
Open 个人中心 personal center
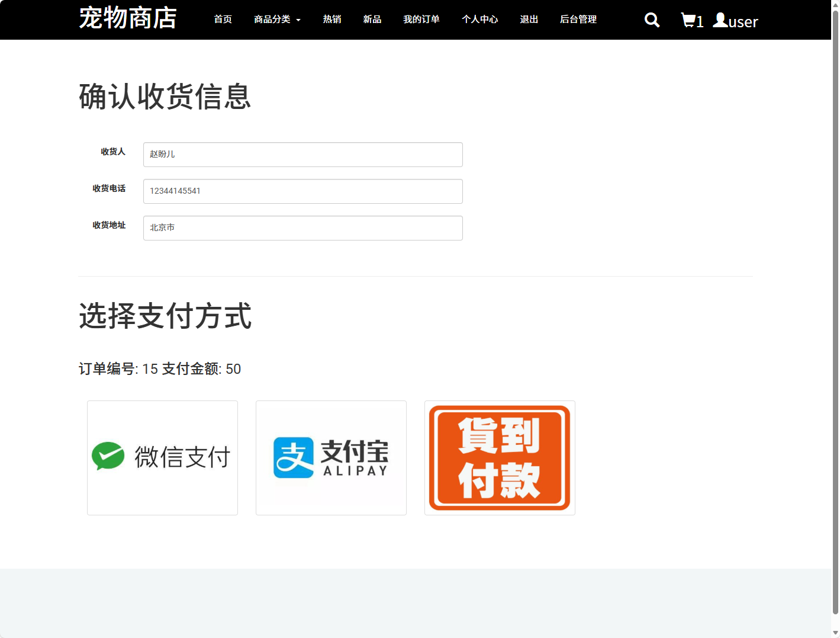(x=479, y=20)
